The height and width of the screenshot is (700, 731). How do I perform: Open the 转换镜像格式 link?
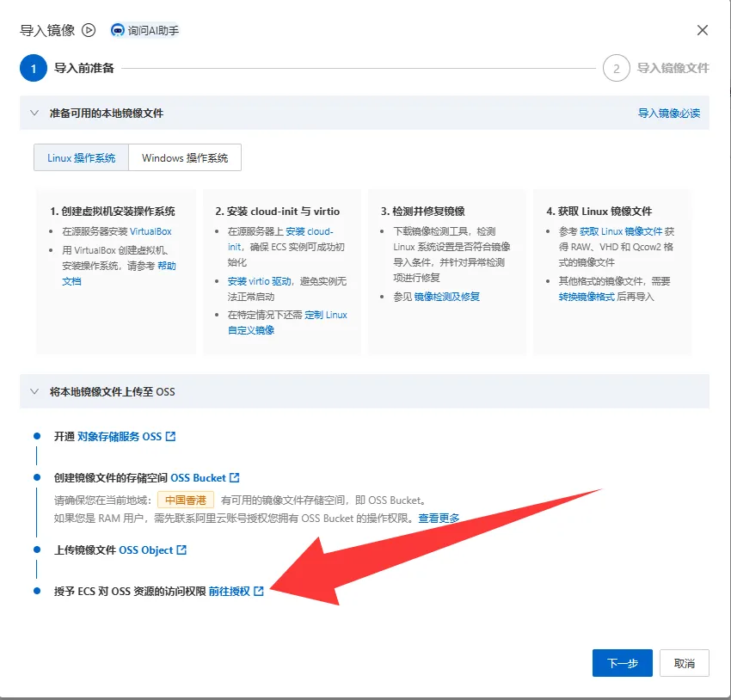588,297
